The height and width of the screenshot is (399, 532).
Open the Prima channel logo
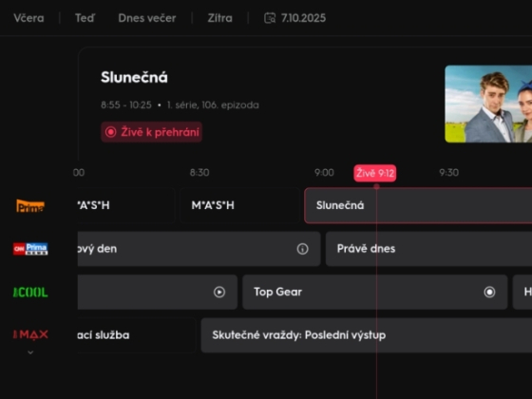(x=30, y=205)
